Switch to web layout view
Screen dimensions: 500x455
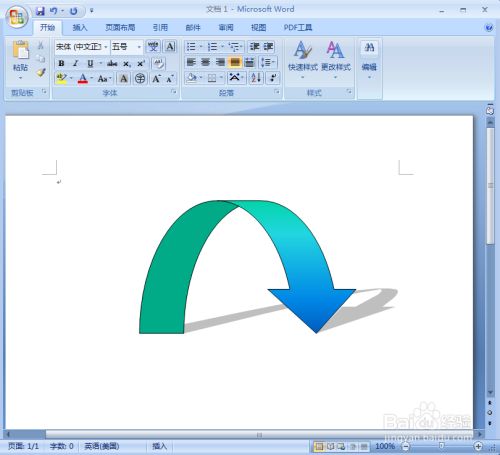pos(341,446)
